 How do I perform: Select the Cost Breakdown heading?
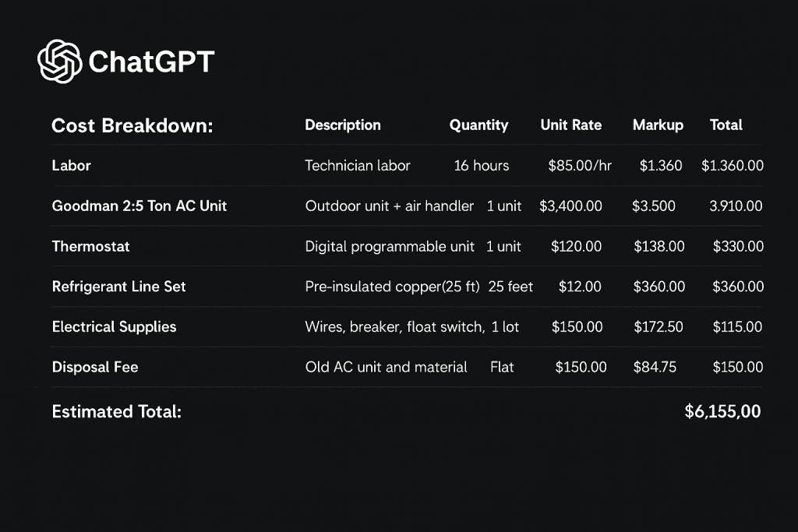[x=132, y=125]
